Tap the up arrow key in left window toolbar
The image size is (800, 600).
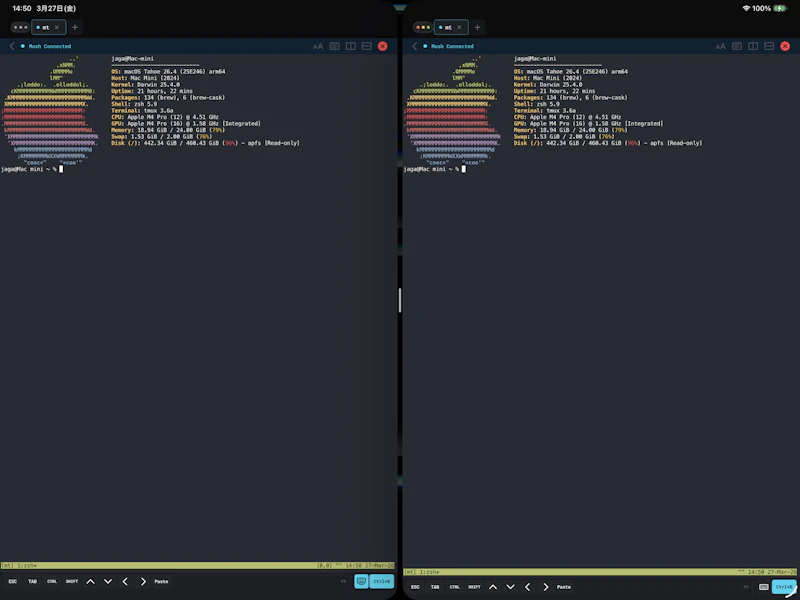click(90, 582)
